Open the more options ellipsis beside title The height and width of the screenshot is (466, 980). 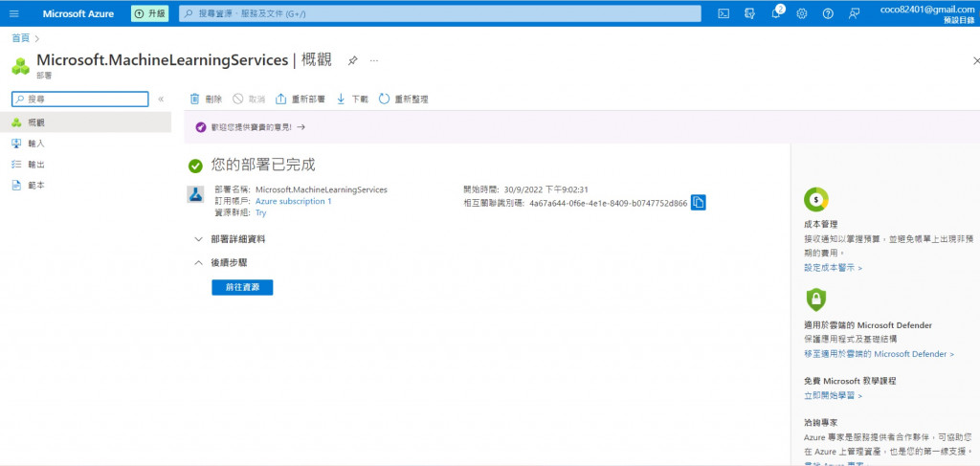[374, 60]
